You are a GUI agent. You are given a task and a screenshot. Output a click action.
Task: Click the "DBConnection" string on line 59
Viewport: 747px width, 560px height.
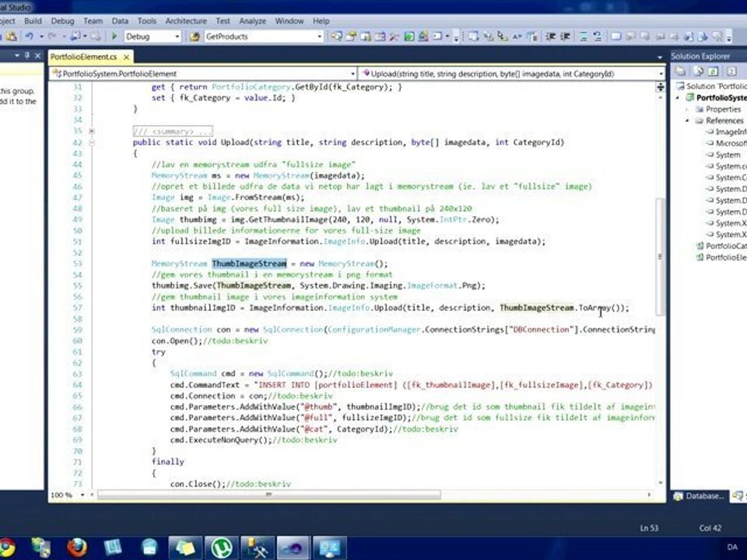540,330
